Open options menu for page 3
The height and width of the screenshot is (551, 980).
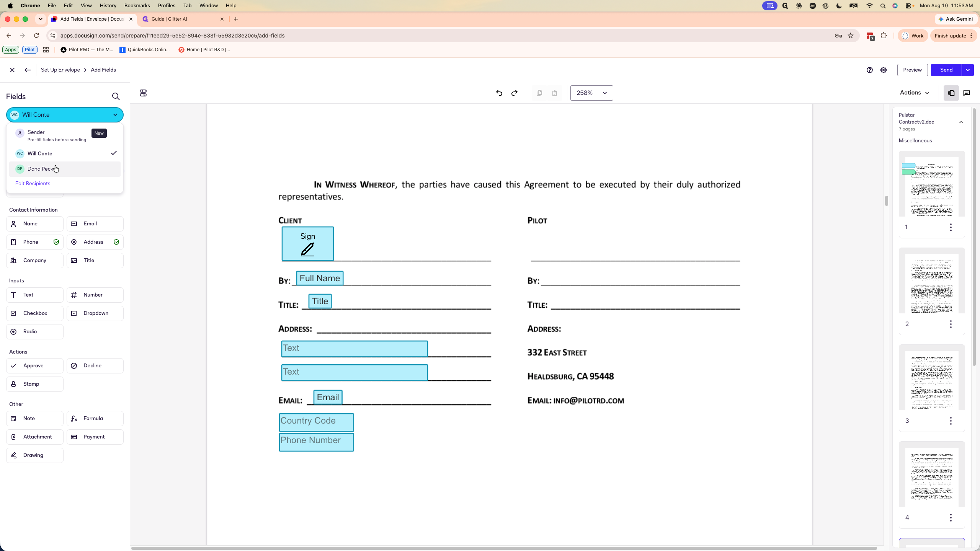(951, 421)
